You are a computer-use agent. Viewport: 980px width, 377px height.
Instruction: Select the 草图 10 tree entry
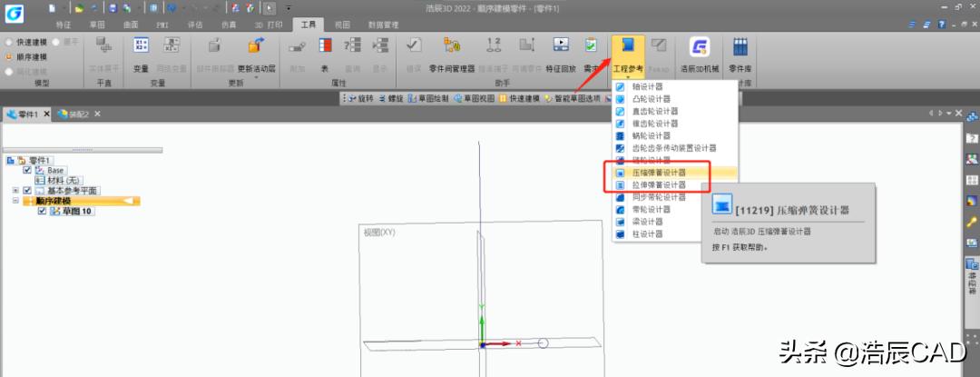pyautogui.click(x=72, y=212)
